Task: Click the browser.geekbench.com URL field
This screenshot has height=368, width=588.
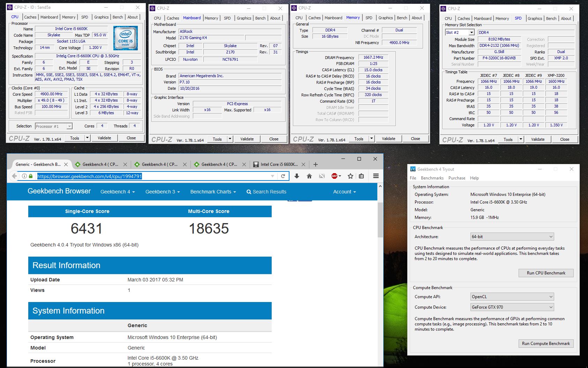Action: click(x=152, y=176)
